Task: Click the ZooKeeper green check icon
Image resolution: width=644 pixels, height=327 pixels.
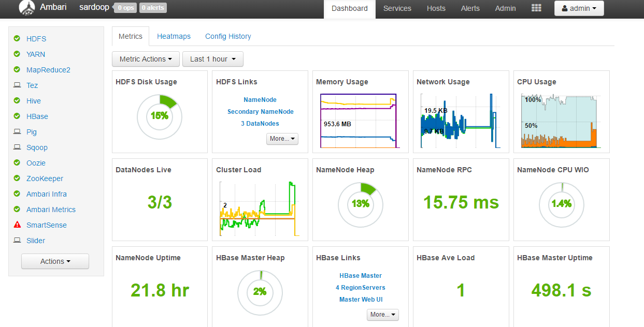Action: 17,179
